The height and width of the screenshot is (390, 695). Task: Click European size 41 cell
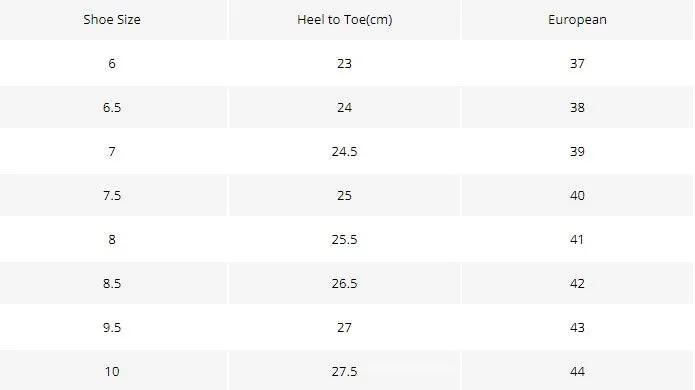pyautogui.click(x=577, y=239)
